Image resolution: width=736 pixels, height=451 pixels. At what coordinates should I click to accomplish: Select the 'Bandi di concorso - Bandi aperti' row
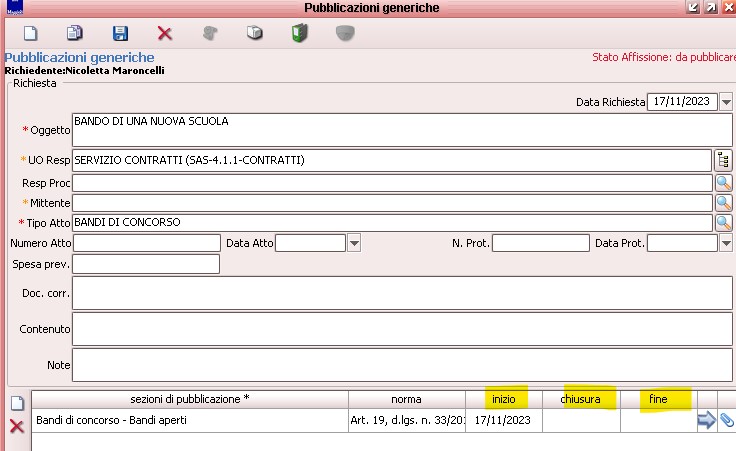[189, 421]
